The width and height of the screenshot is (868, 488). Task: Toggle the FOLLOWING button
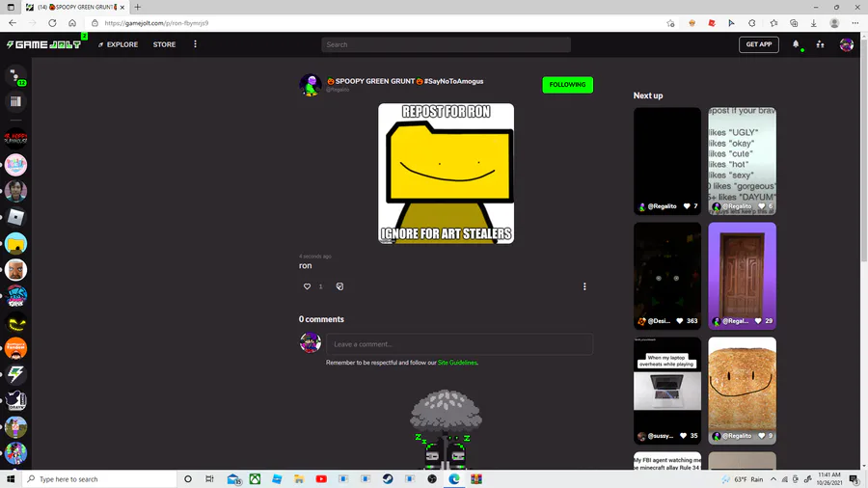(567, 85)
